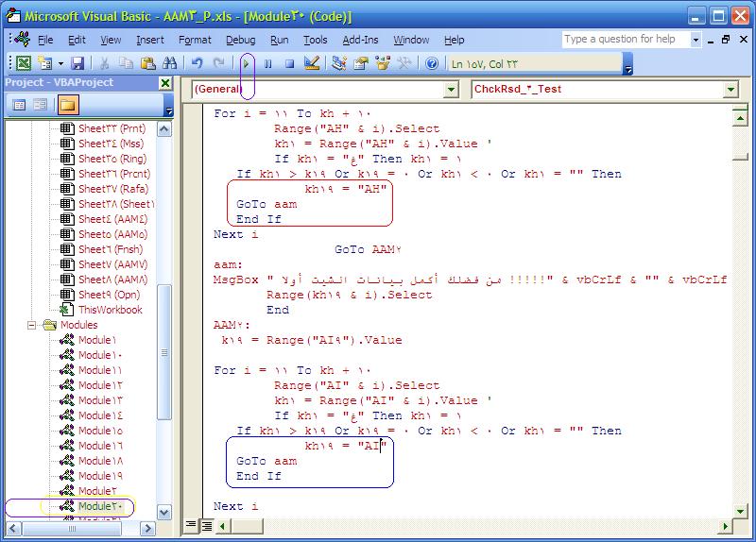Select ThisWorkbook in the project tree
Image resolution: width=756 pixels, height=542 pixels.
pyautogui.click(x=110, y=310)
